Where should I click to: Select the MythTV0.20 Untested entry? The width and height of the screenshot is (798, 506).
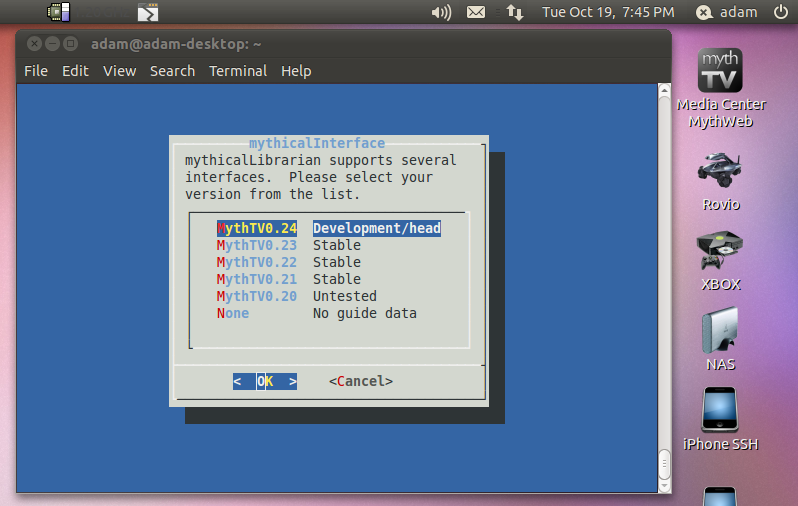click(x=297, y=296)
